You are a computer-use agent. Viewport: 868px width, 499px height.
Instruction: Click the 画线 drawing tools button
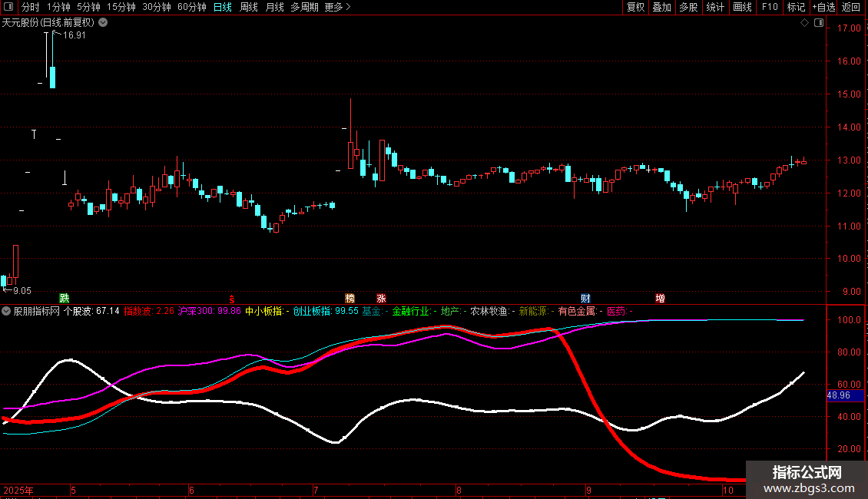(x=742, y=8)
